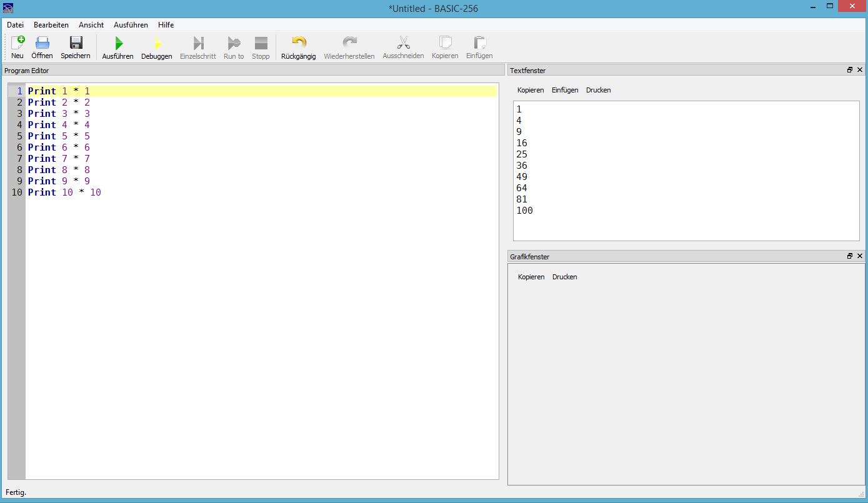Click code line 'Print 9 * 9'
This screenshot has height=503, width=868.
59,181
